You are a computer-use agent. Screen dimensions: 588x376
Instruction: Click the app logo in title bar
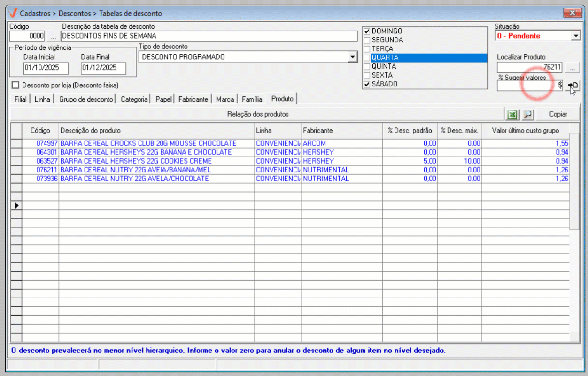point(13,13)
